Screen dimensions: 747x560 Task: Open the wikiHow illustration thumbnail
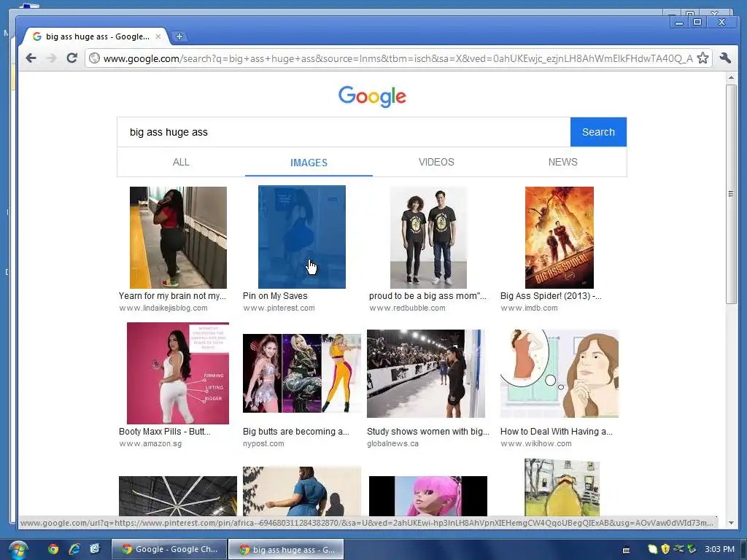[560, 374]
